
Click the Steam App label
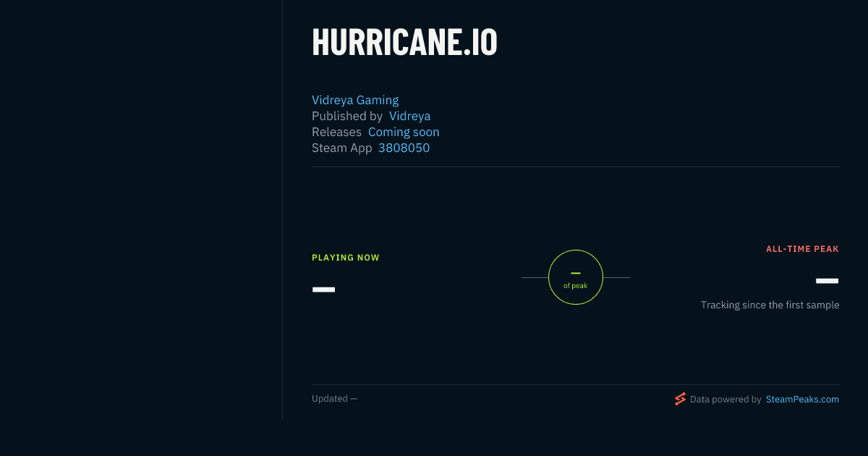point(342,148)
